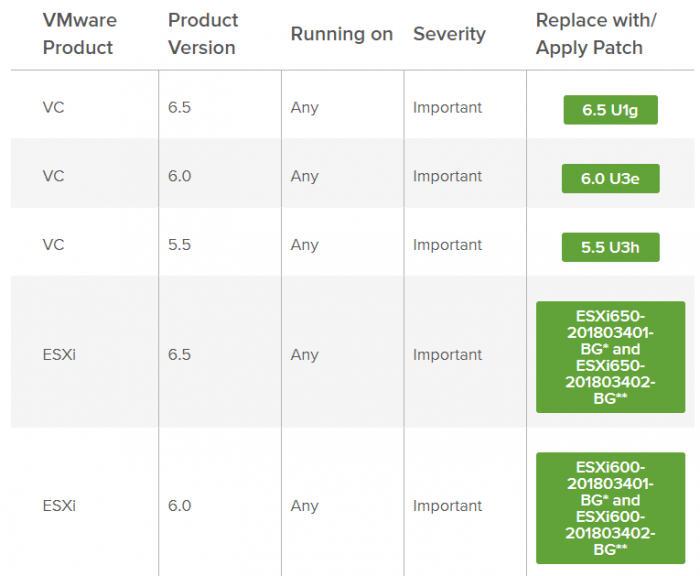Viewport: 700px width, 576px height.
Task: Select the ESXi cell in the 6.5 row
Action: pos(59,355)
